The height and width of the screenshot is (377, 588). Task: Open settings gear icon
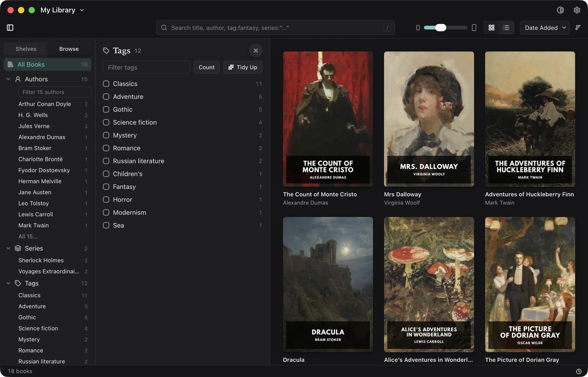click(x=577, y=10)
